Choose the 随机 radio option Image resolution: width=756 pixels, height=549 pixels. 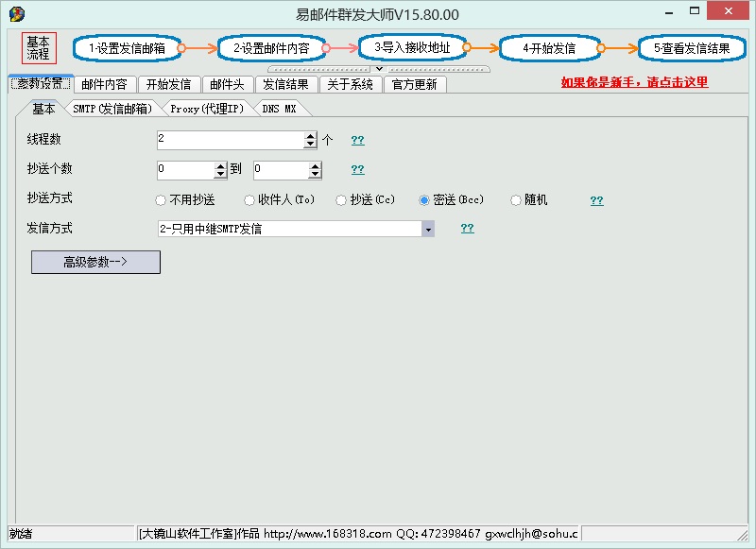[x=516, y=200]
